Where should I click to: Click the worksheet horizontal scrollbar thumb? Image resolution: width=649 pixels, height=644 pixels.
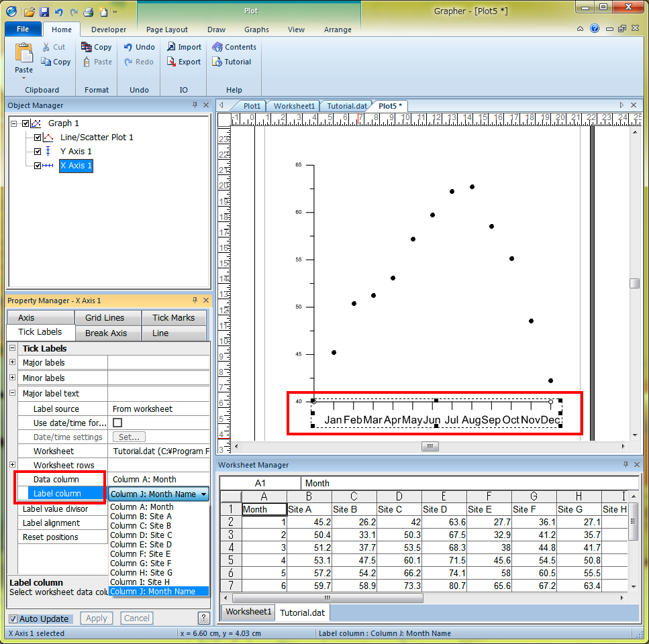[328, 598]
